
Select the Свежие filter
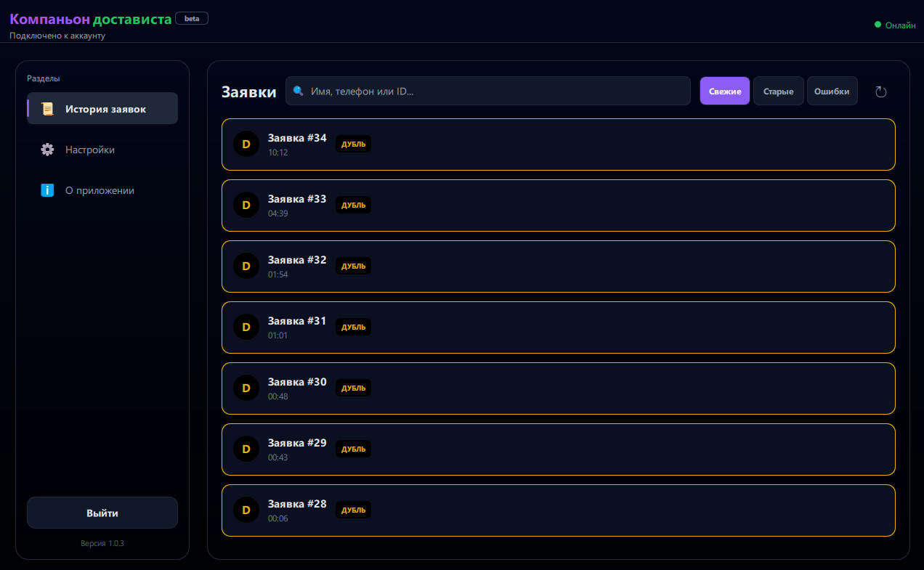click(724, 91)
